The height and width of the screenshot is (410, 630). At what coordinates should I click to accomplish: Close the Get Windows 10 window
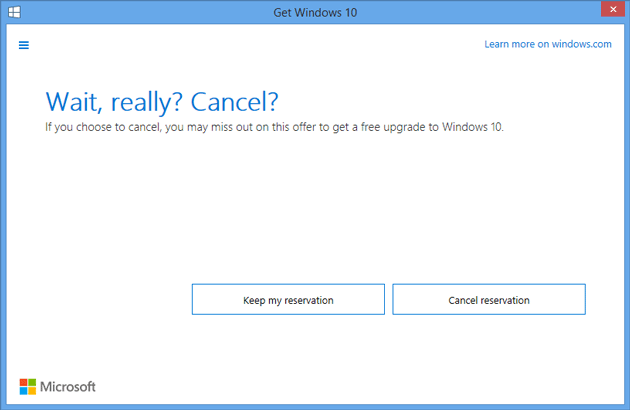click(613, 9)
